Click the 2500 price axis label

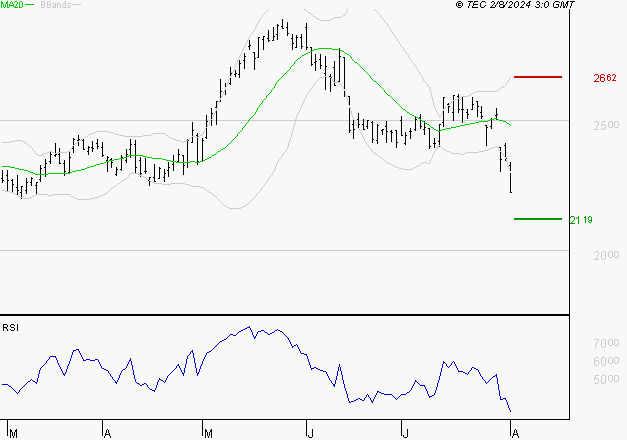pyautogui.click(x=606, y=126)
